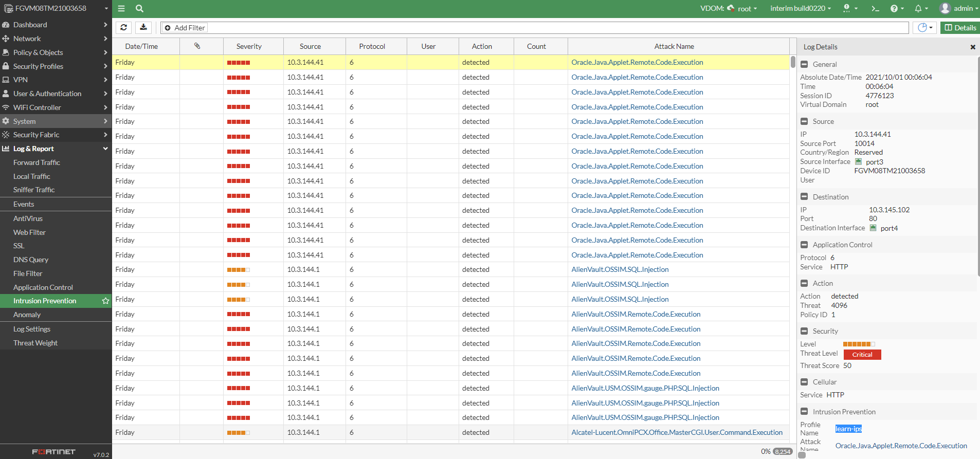The width and height of the screenshot is (980, 459).
Task: Go to Forward Traffic logs
Action: click(37, 162)
